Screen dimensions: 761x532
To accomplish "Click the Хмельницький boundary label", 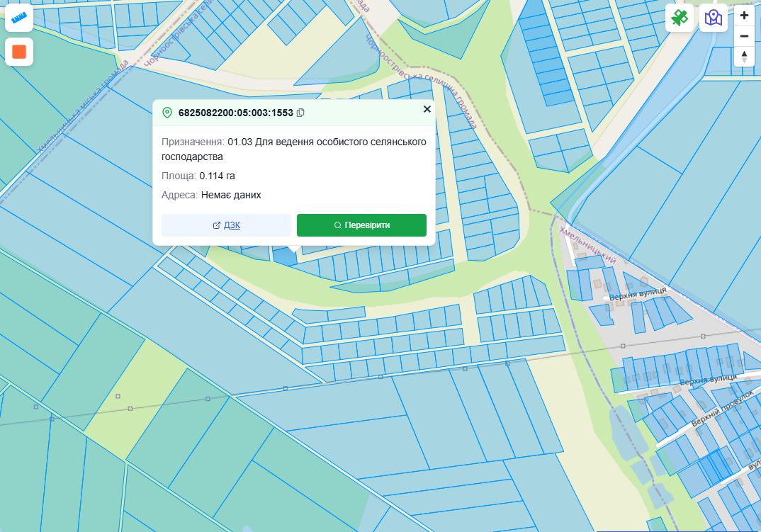I will click(x=587, y=245).
